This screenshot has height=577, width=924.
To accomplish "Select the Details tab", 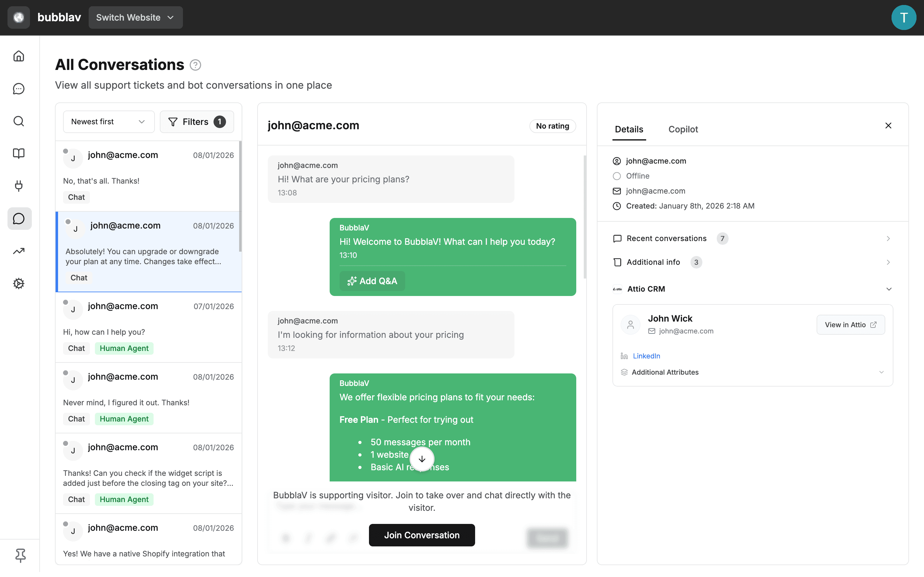I will coord(629,129).
